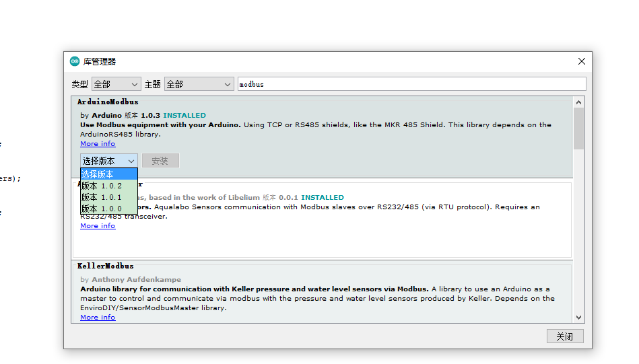Click the modbus search input field
The height and width of the screenshot is (364, 639).
tap(411, 84)
